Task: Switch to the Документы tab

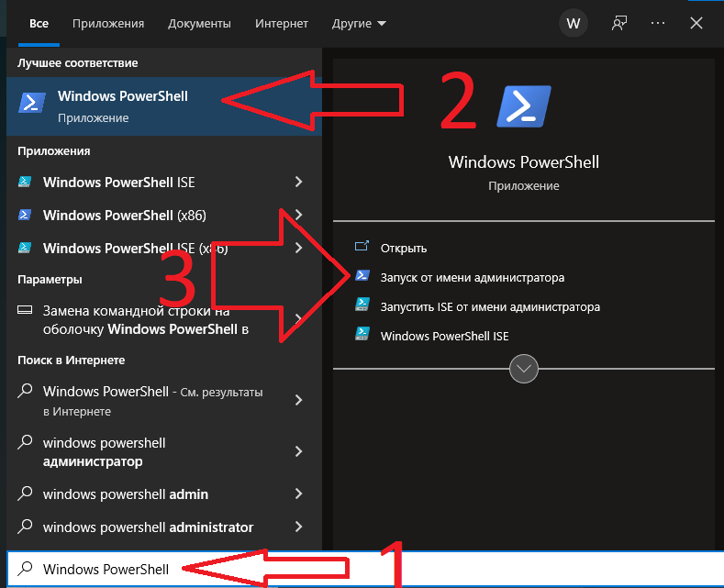Action: pyautogui.click(x=199, y=24)
